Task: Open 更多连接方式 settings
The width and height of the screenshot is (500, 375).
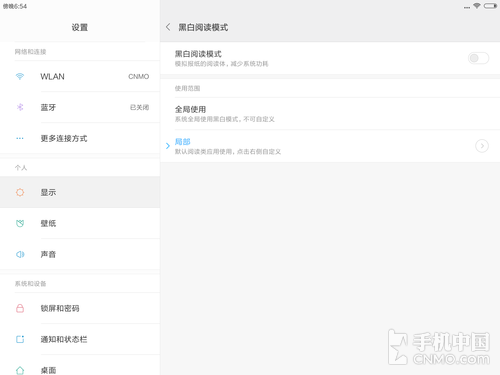Action: (80, 138)
